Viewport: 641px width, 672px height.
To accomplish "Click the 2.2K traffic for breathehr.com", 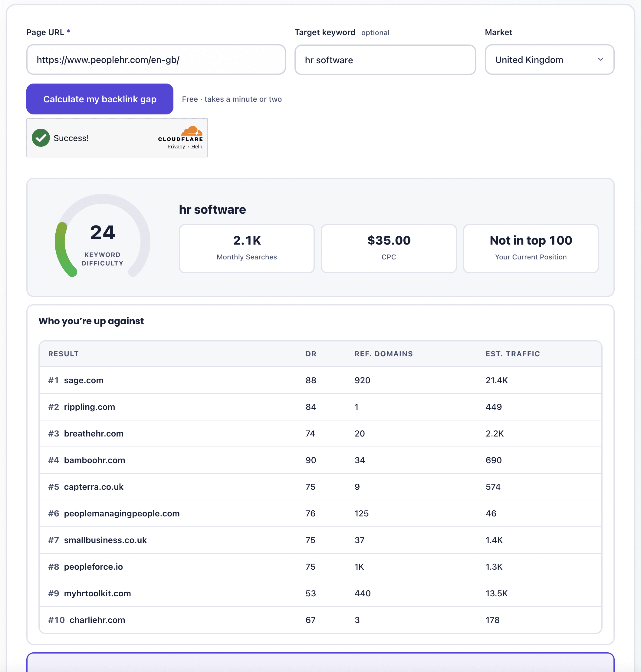I will pos(495,433).
